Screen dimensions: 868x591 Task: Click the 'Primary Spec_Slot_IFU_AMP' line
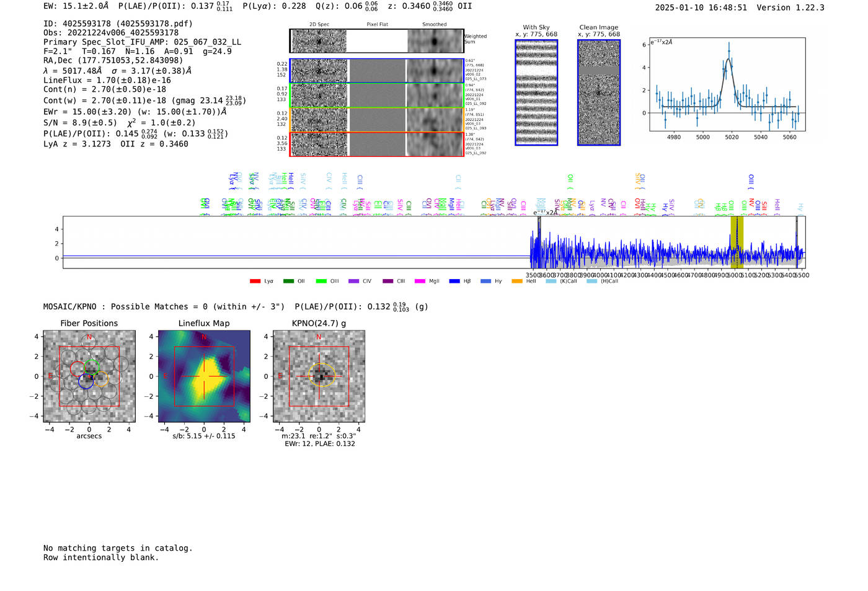point(142,42)
